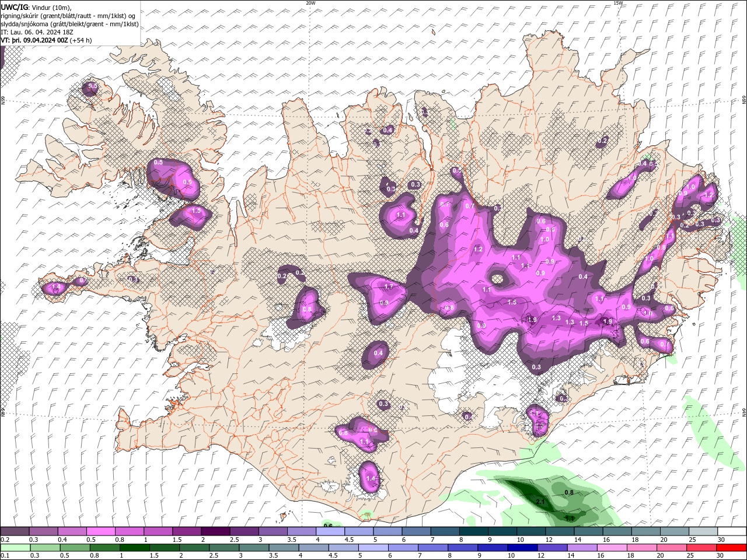Click upper scale swatch between 8 and 9
747x560 pixels.
pyautogui.click(x=473, y=531)
